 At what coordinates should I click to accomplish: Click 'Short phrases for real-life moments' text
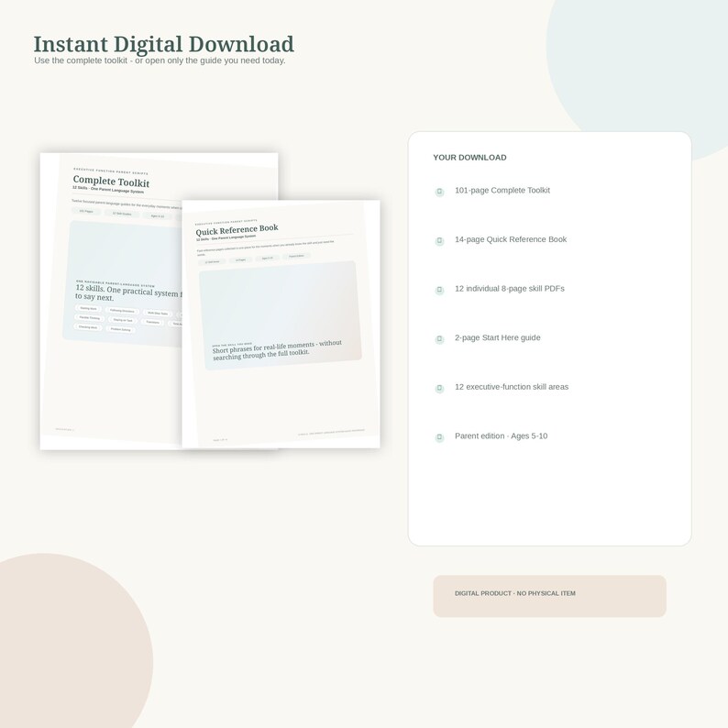pyautogui.click(x=277, y=349)
